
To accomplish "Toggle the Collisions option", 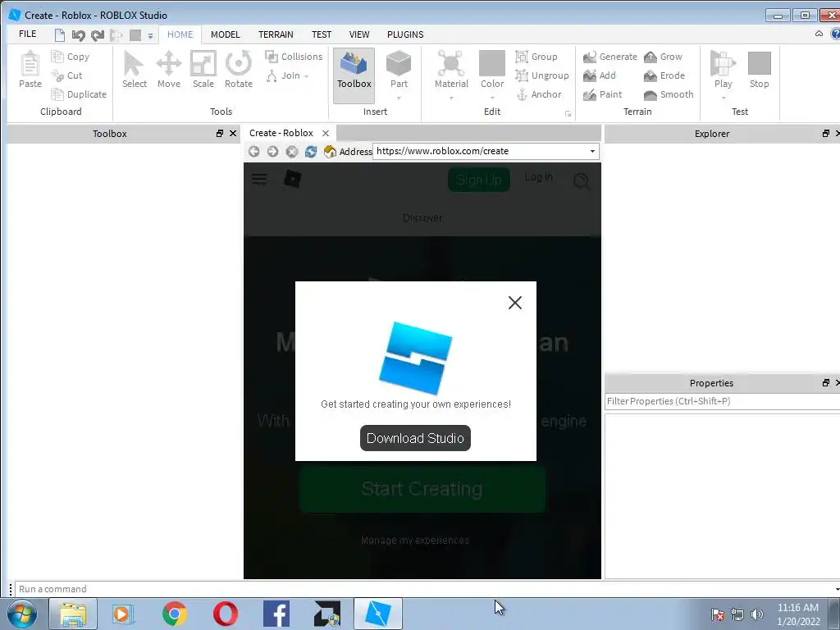I will click(x=294, y=57).
